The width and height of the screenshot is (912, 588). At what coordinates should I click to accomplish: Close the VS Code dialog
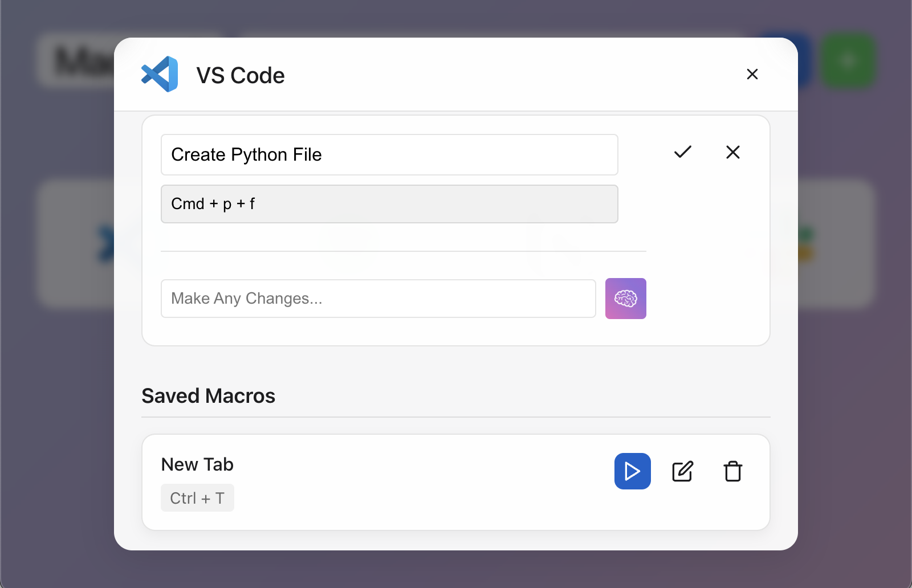752,74
